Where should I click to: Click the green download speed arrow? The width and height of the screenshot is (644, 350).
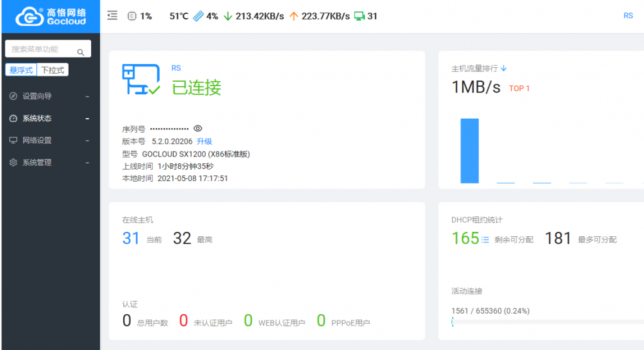(x=228, y=16)
